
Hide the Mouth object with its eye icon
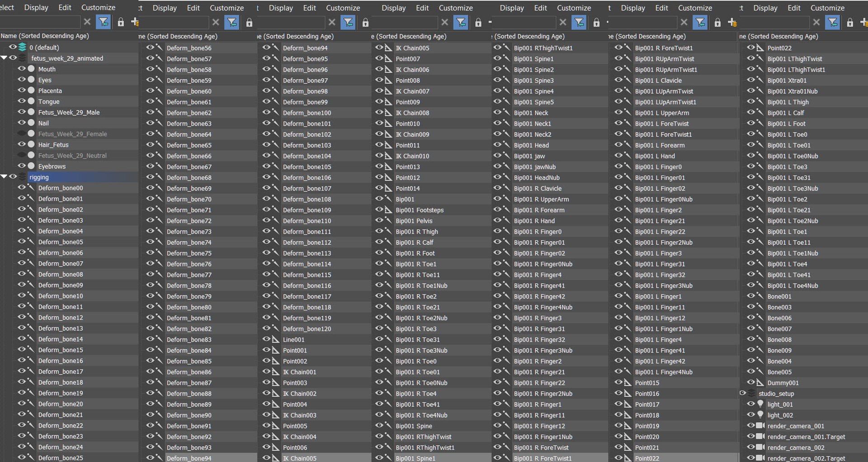pos(21,68)
